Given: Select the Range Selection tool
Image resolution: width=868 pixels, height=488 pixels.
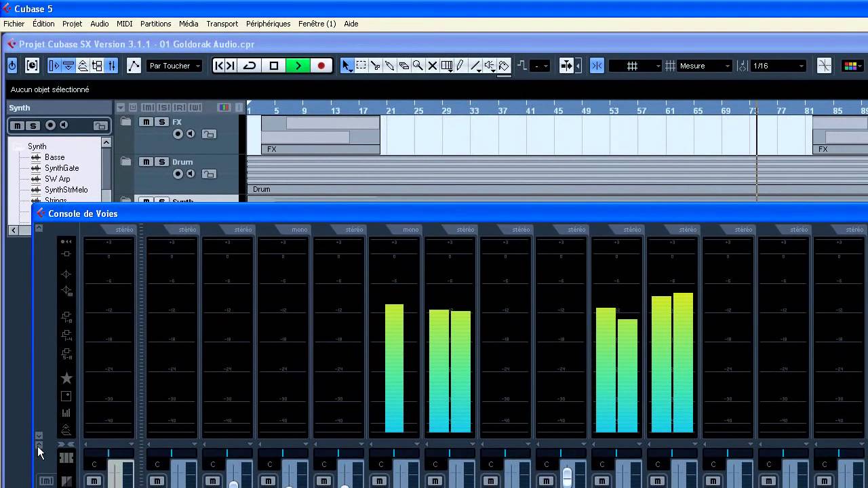Looking at the screenshot, I should pyautogui.click(x=361, y=66).
